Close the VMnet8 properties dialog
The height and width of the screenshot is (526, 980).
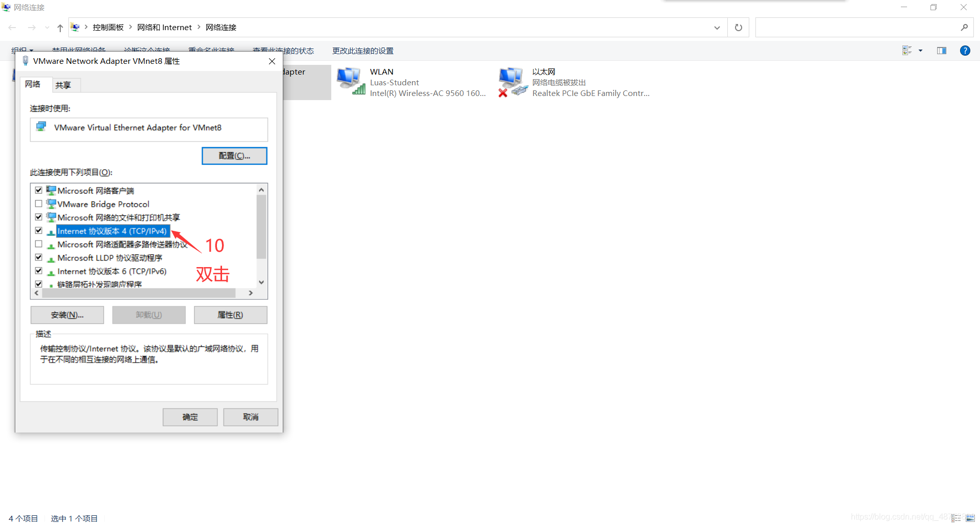coord(272,61)
